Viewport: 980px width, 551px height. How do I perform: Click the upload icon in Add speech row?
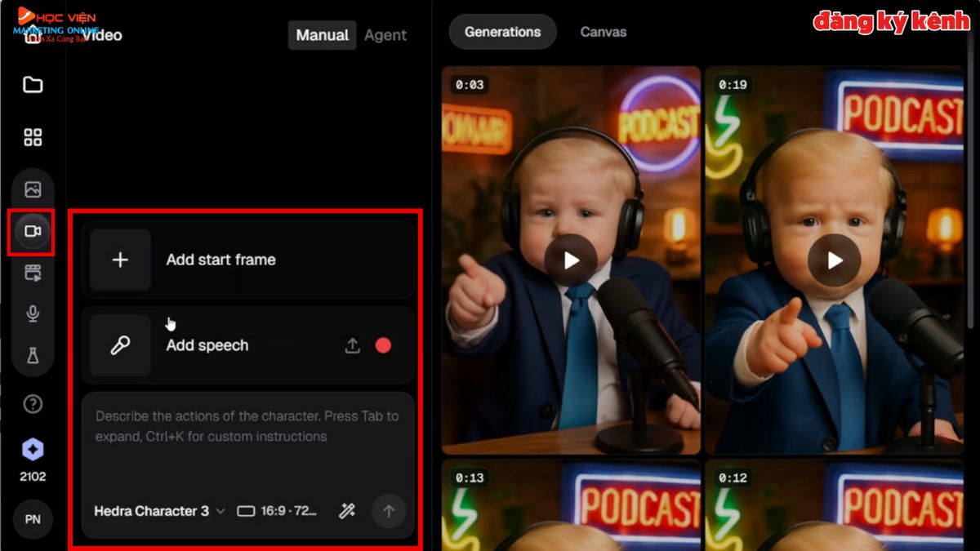point(352,345)
